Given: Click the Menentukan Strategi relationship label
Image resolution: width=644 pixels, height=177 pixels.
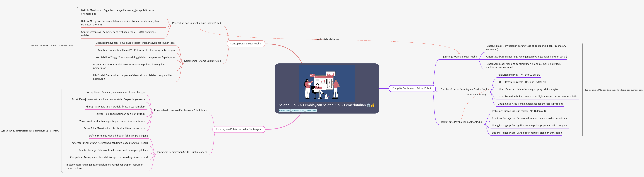Looking at the screenshot, I should coord(476,94).
